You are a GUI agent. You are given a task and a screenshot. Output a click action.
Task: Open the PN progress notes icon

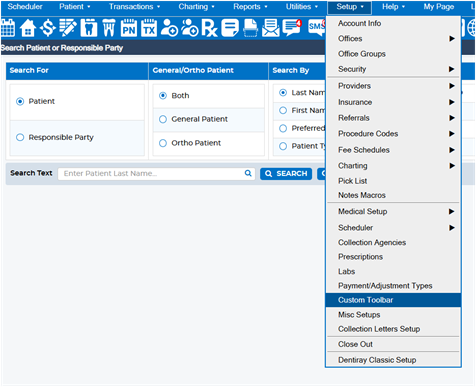tap(129, 28)
